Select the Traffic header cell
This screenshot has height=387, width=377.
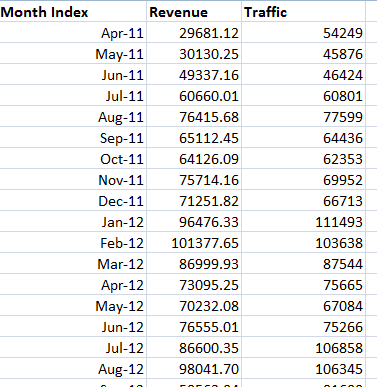(x=303, y=12)
